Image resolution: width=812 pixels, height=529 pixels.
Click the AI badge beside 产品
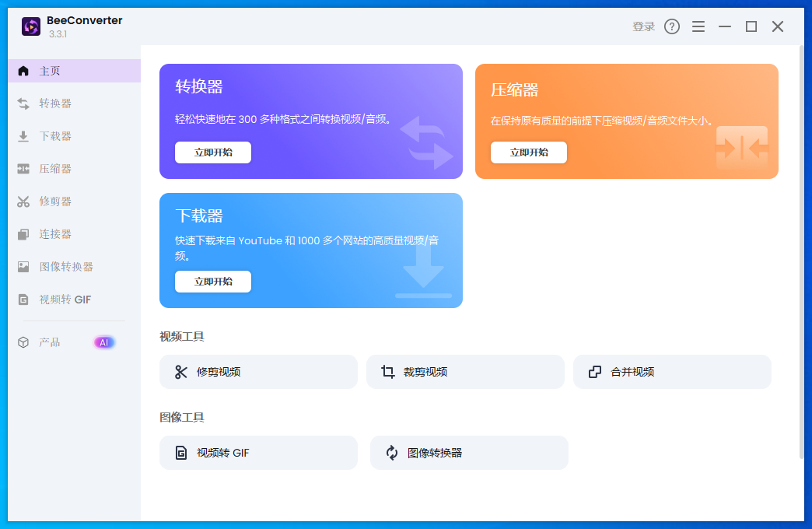pos(104,342)
